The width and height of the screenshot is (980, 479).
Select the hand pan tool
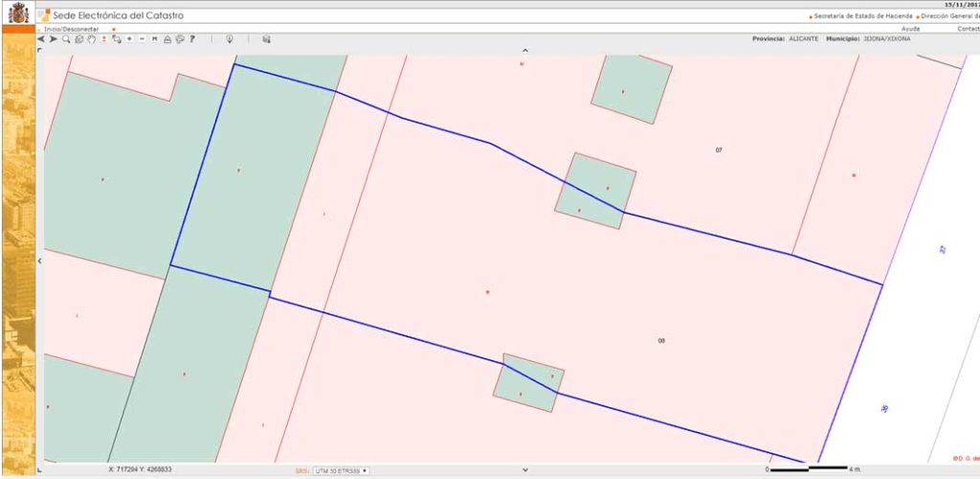tap(91, 39)
